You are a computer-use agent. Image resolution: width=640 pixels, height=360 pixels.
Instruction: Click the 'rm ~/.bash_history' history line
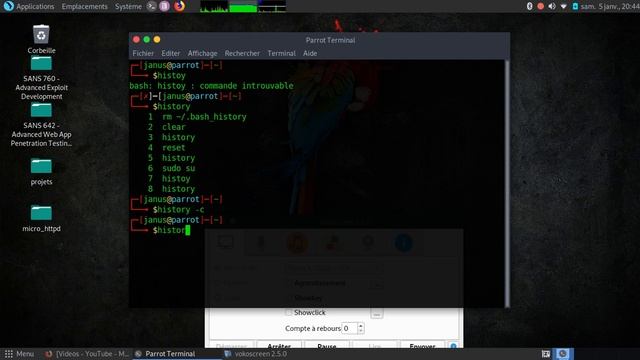tap(204, 117)
